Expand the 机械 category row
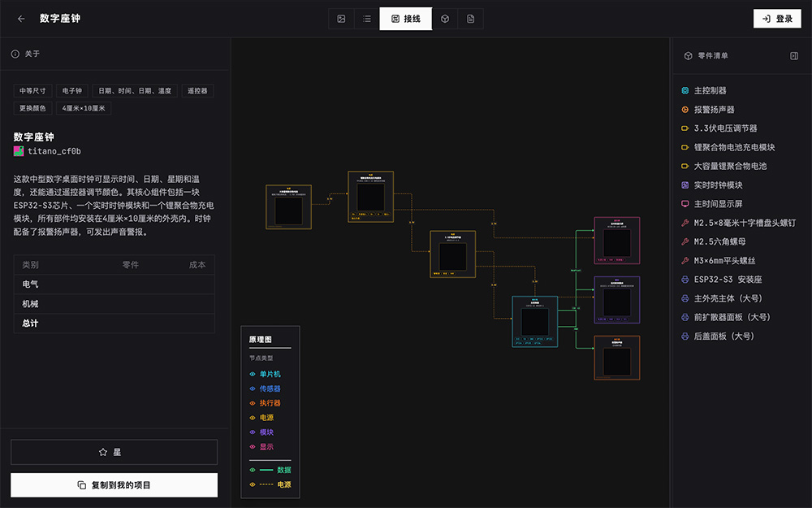 (x=114, y=304)
